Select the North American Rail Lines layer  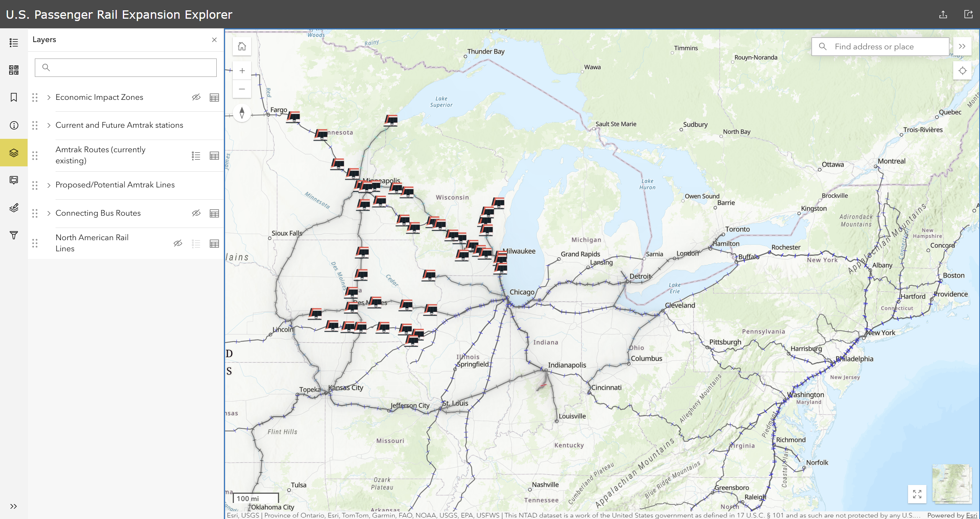point(92,243)
